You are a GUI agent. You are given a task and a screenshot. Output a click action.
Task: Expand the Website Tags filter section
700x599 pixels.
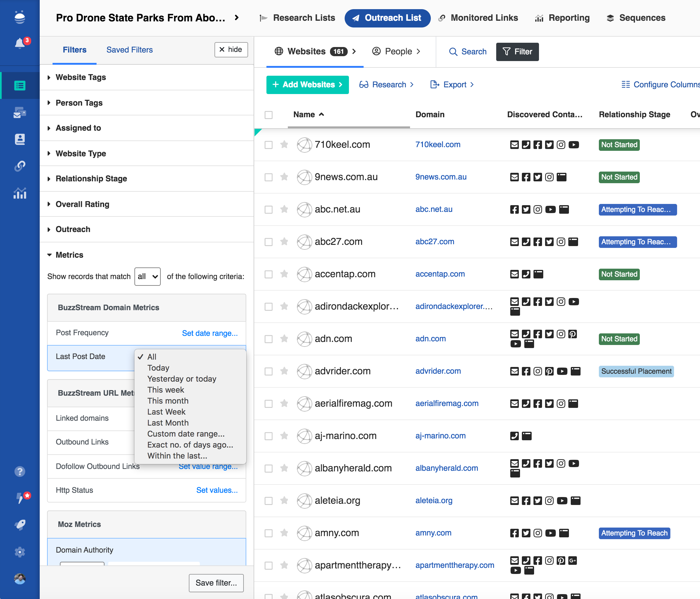pyautogui.click(x=80, y=77)
